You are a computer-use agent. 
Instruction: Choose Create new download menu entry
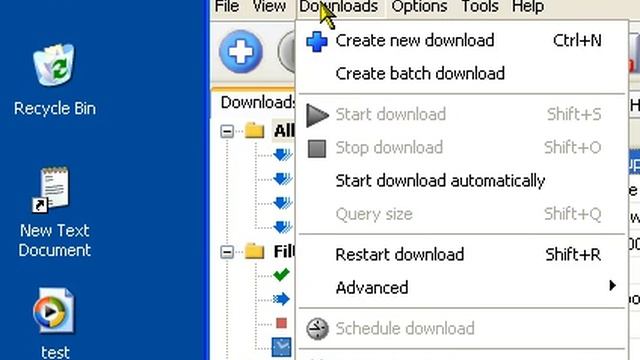(463, 41)
